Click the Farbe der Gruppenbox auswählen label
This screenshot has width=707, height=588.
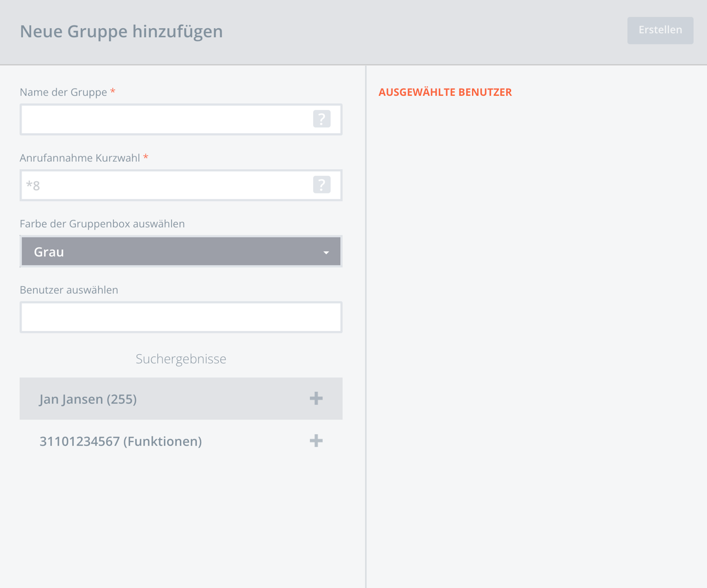coord(102,224)
